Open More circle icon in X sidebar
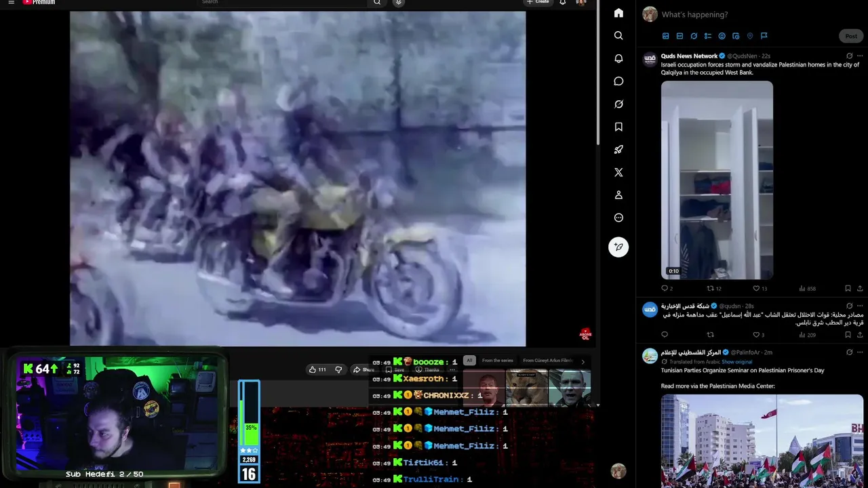This screenshot has height=488, width=868. tap(618, 218)
